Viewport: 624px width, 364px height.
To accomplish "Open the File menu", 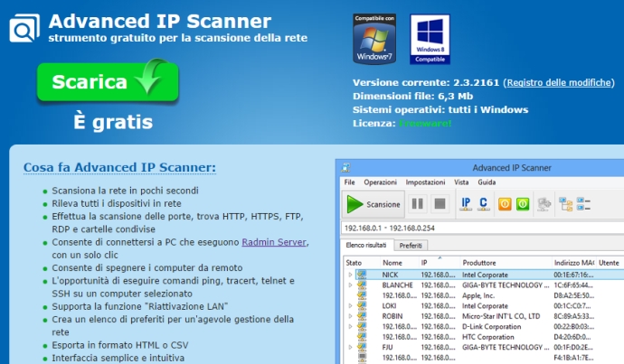I will (349, 182).
